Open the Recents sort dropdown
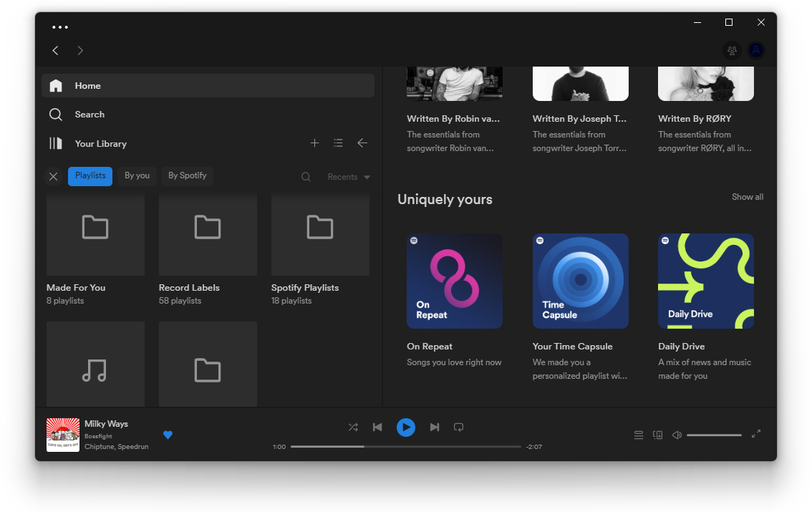This screenshot has height=512, width=812. point(349,177)
